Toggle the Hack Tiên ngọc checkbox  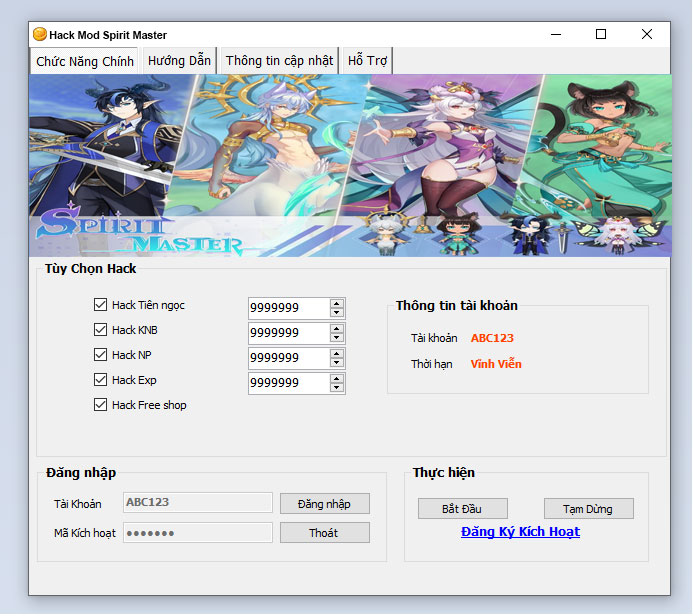[100, 304]
